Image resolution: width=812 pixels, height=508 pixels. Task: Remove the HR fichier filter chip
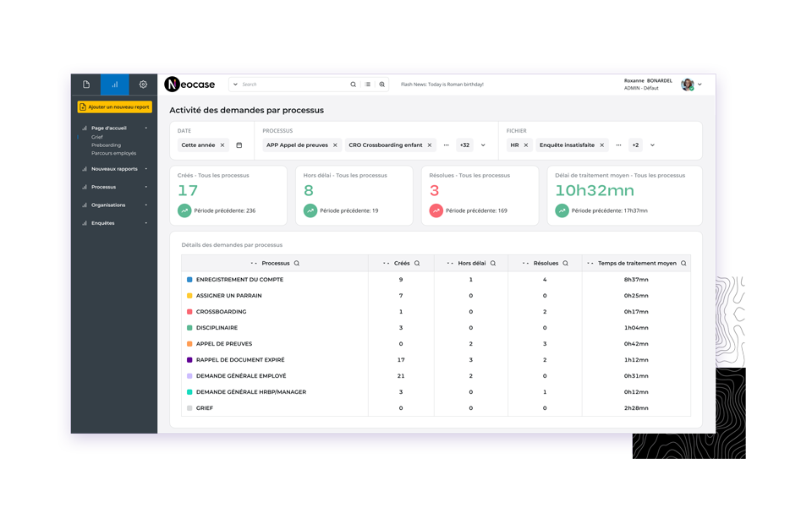pos(526,145)
